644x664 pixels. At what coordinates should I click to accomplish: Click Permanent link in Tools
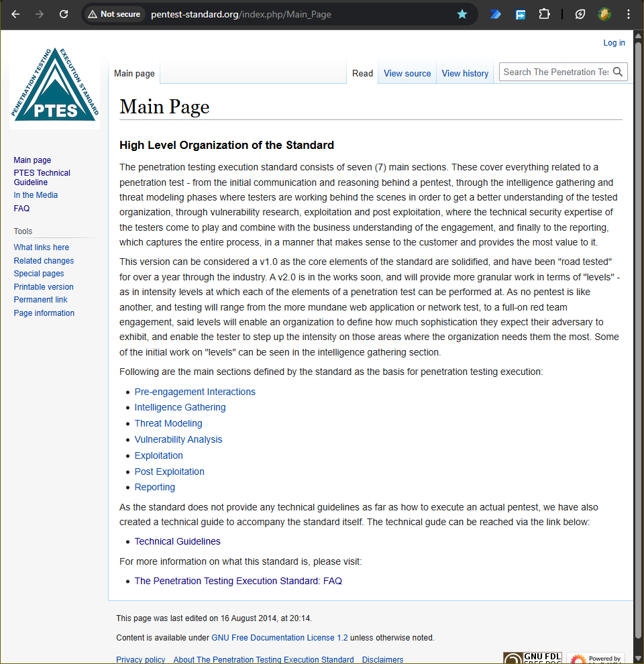pos(40,299)
